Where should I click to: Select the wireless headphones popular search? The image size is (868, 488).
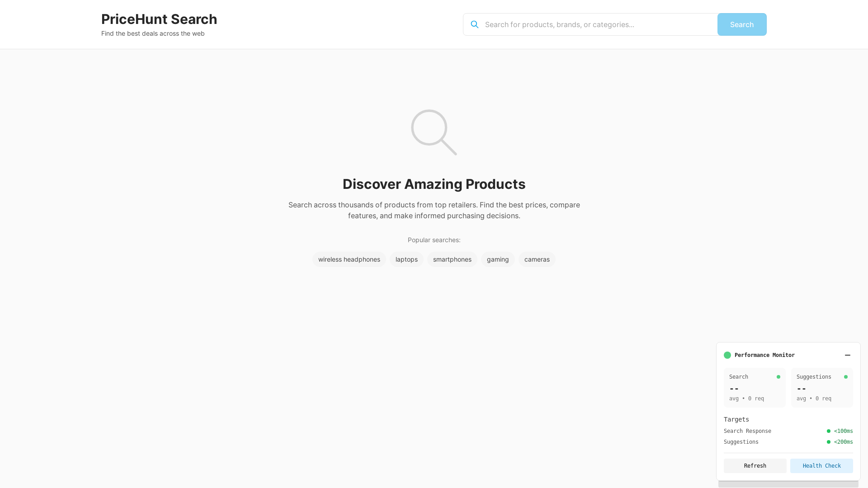[x=349, y=259]
